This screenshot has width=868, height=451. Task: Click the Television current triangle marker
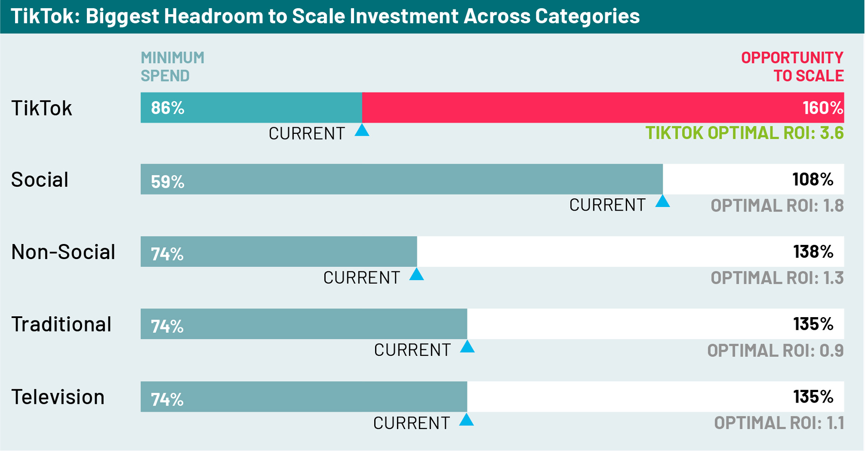(466, 420)
